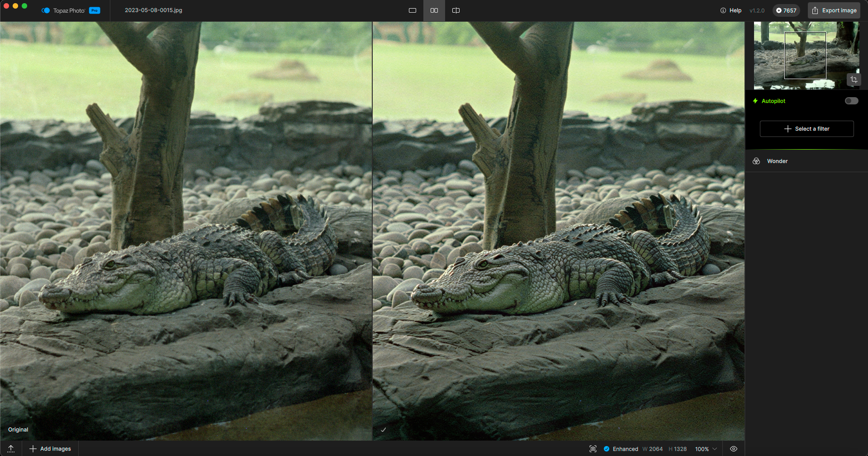Switch to split slider comparison view
The image size is (868, 456).
pos(456,10)
